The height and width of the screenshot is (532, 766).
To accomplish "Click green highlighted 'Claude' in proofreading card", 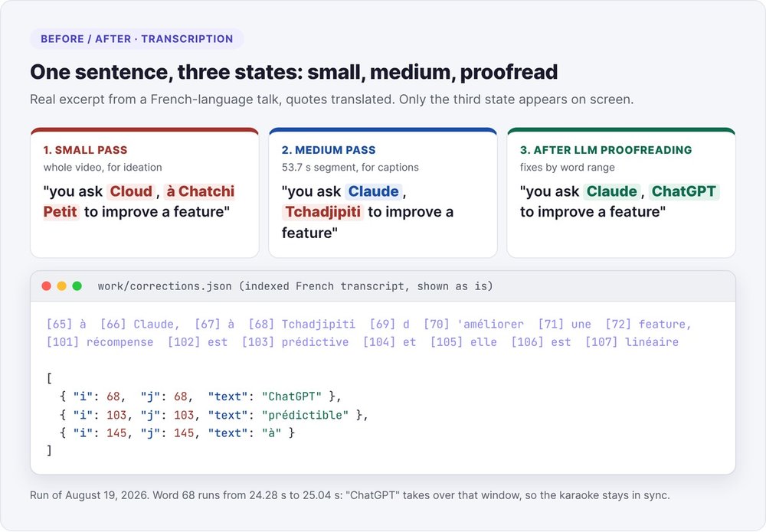I will (x=612, y=191).
